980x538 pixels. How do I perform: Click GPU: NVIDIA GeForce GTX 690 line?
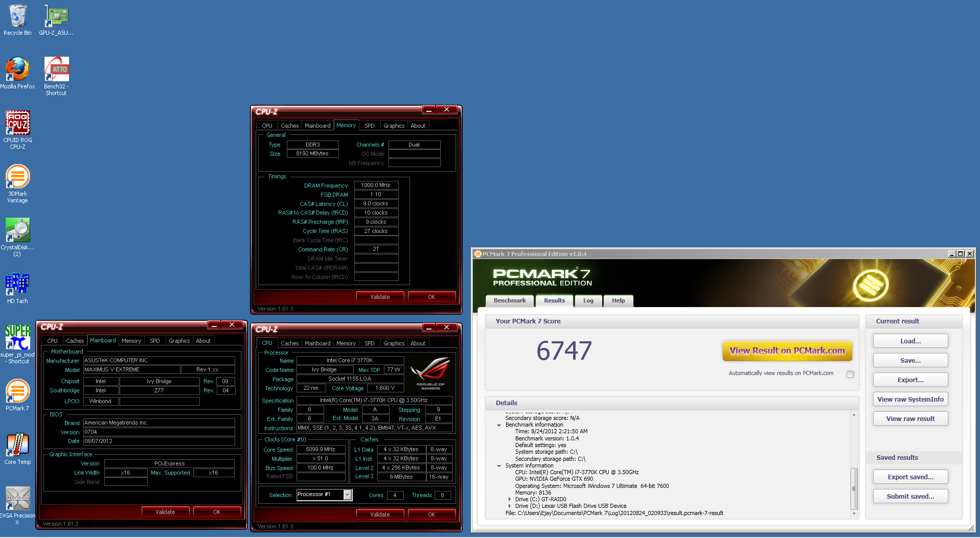click(554, 479)
